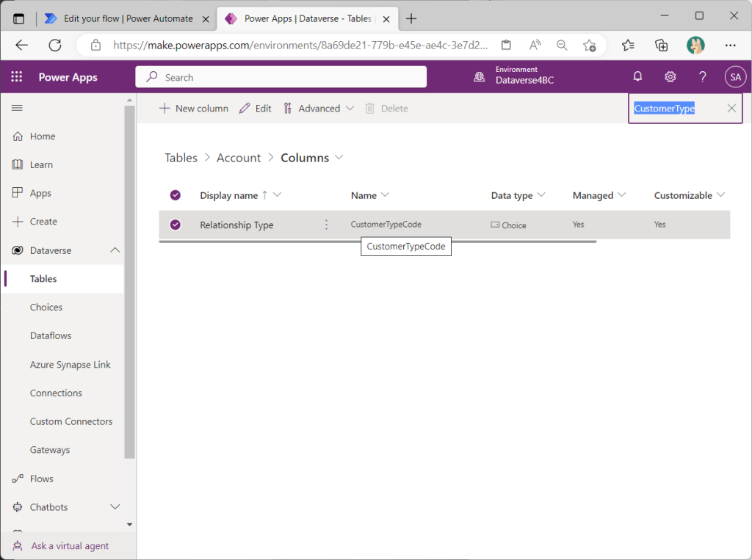The height and width of the screenshot is (560, 752).
Task: Close the Power Automate browser tab
Action: [x=206, y=19]
